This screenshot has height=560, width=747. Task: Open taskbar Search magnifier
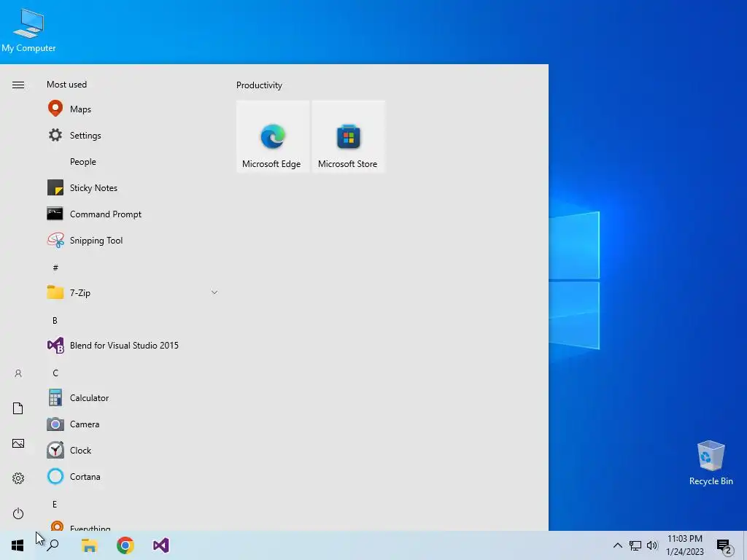pos(53,545)
